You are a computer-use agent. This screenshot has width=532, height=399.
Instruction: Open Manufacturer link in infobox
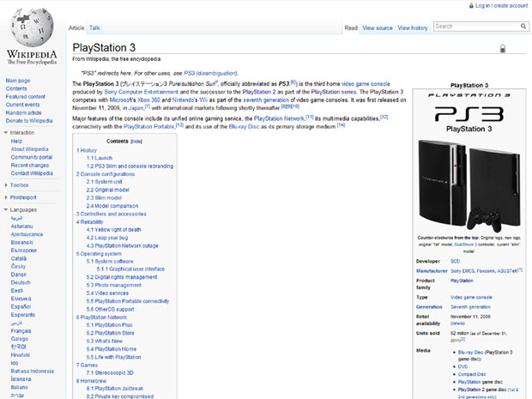tap(432, 271)
